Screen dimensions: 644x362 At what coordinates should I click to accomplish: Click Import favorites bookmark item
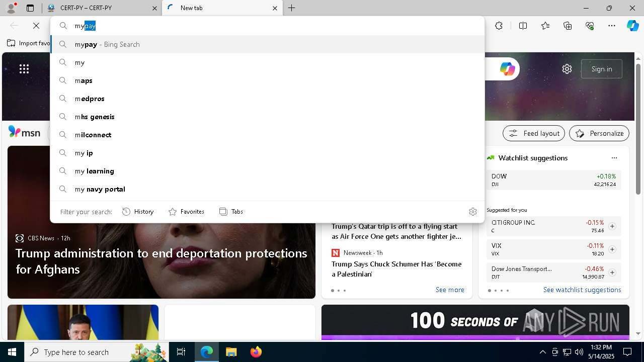(28, 43)
